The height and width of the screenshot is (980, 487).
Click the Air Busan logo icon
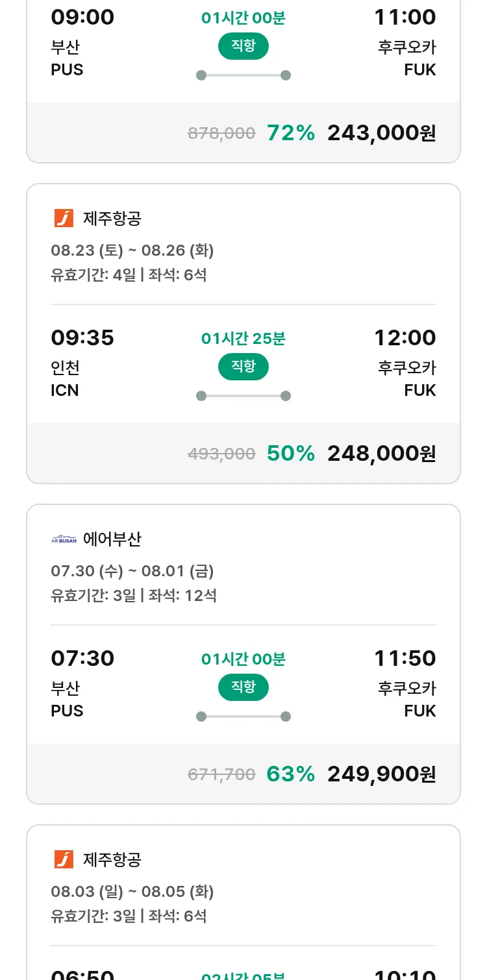coord(64,539)
